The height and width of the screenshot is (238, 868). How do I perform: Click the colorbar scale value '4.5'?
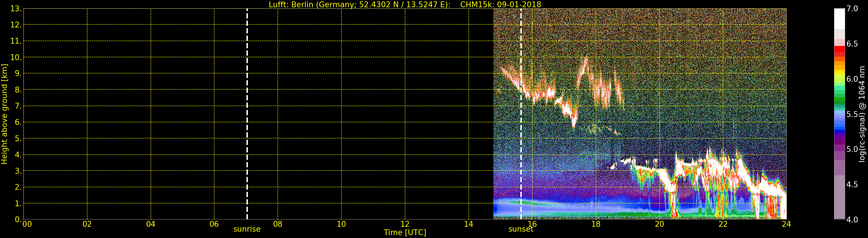coord(852,185)
